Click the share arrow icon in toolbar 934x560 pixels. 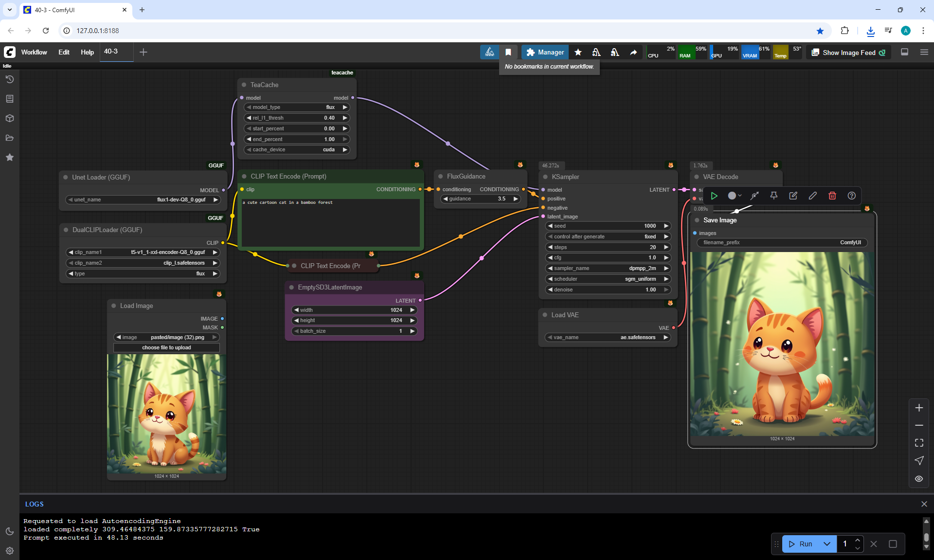[633, 52]
